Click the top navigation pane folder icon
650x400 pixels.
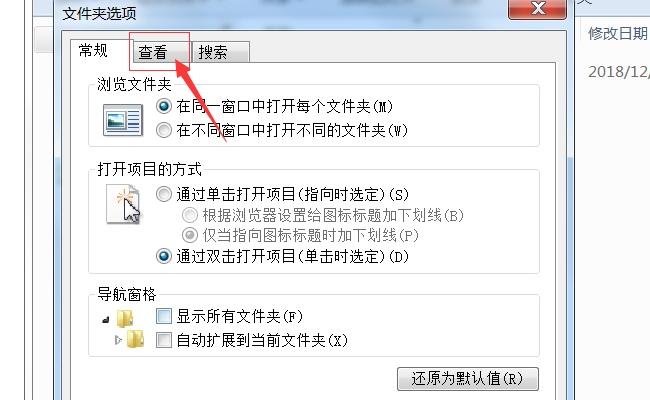[124, 319]
